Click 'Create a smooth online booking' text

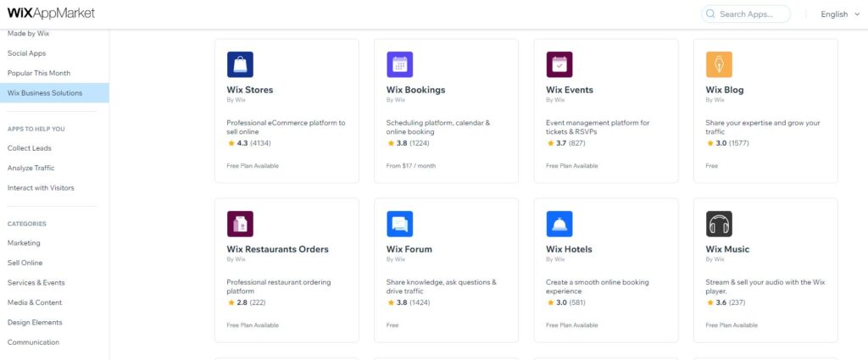(x=598, y=286)
